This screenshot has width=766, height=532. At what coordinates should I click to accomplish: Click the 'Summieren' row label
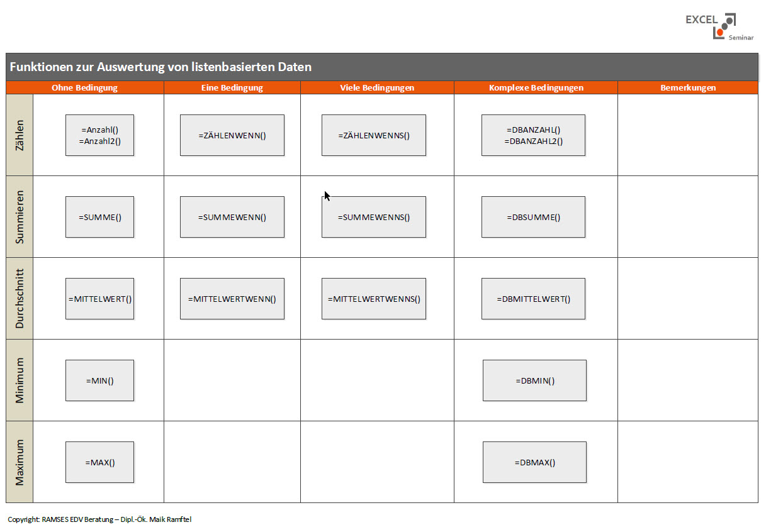tap(20, 217)
